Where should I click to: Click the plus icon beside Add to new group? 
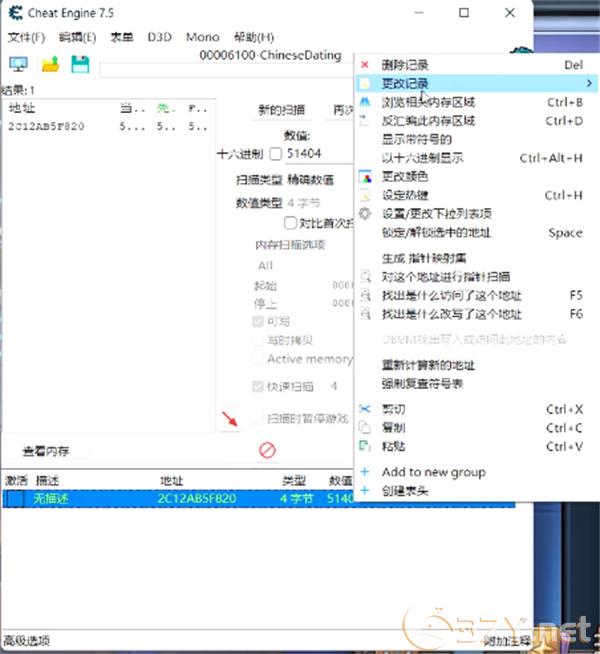[x=365, y=472]
